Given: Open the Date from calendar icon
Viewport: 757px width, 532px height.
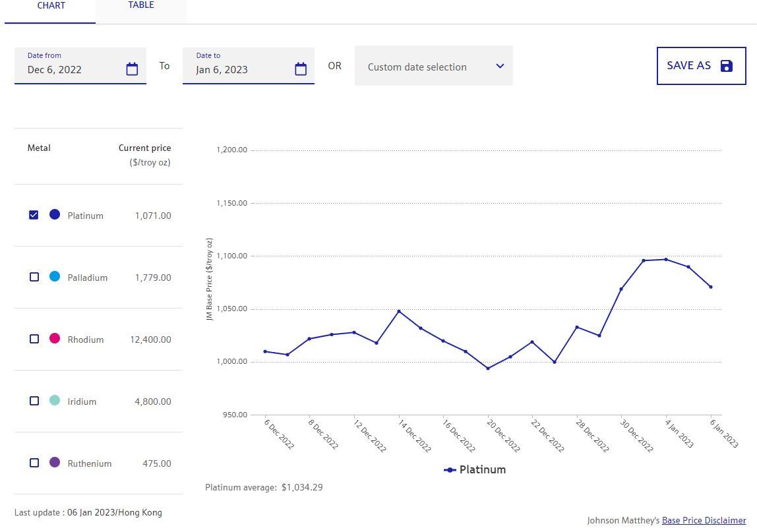Looking at the screenshot, I should click(132, 69).
